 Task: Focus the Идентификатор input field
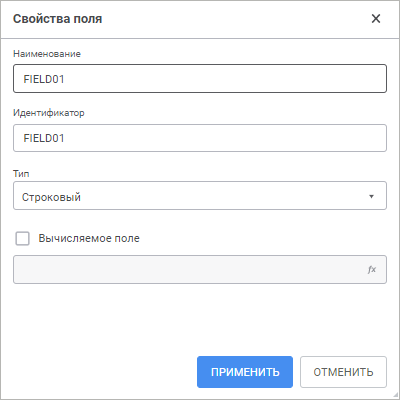coord(200,138)
